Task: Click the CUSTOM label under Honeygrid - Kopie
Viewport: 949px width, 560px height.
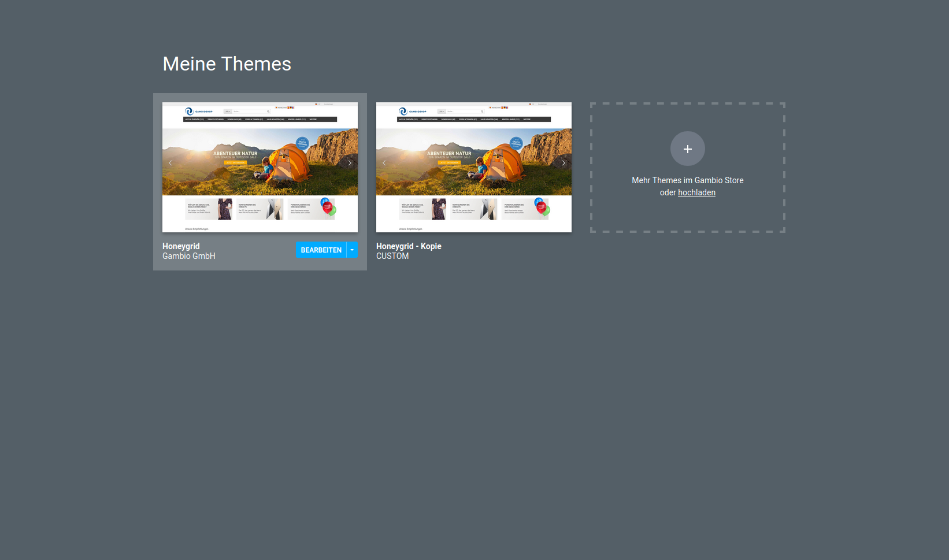Action: tap(392, 256)
